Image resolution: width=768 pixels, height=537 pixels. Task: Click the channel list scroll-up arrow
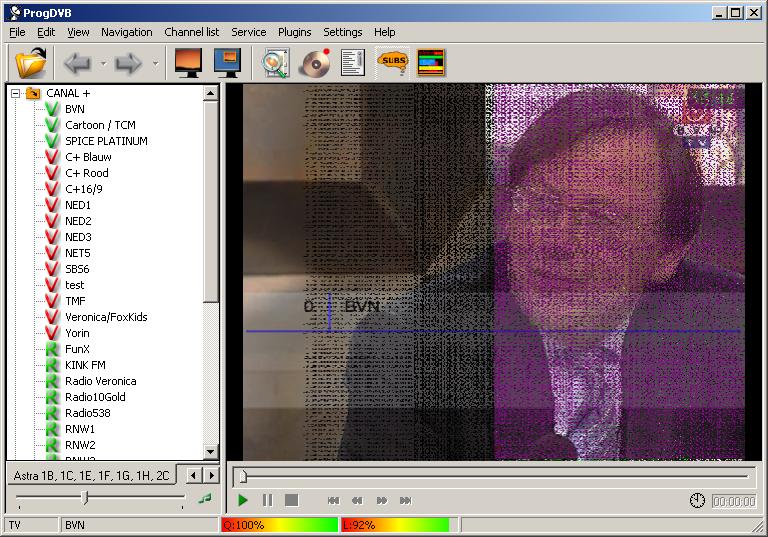tap(211, 93)
